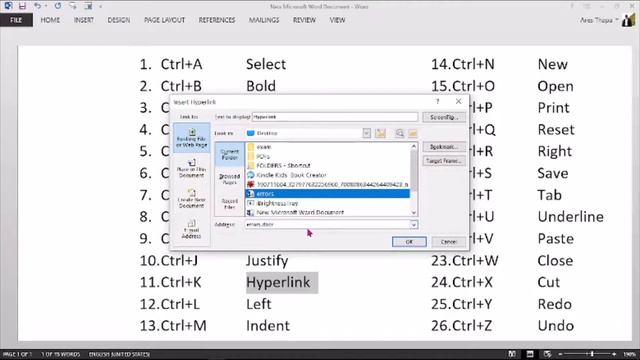Click the page count in status bar
Image resolution: width=640 pixels, height=360 pixels.
[x=17, y=354]
